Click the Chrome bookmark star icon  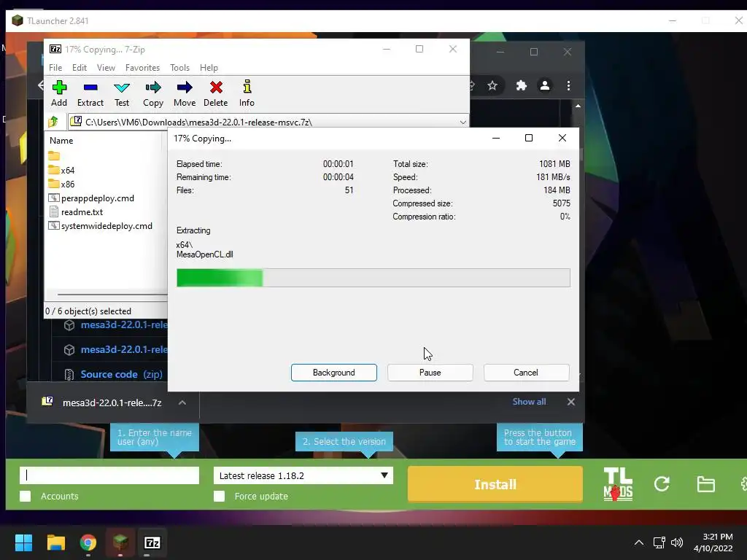click(x=492, y=86)
